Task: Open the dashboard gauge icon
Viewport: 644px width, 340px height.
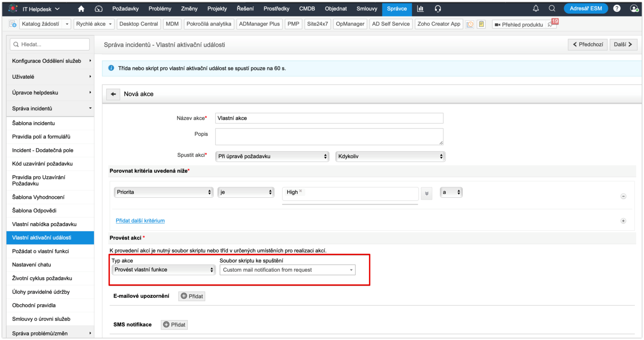Action: (x=99, y=8)
